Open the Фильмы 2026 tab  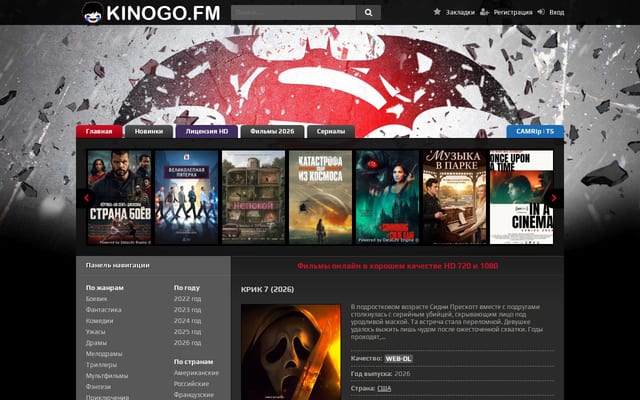pyautogui.click(x=272, y=131)
